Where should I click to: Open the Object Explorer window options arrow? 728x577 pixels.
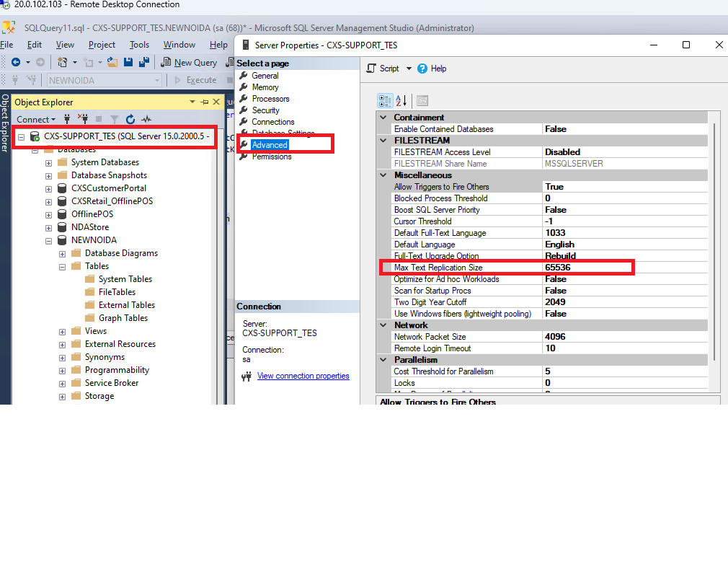pos(192,102)
